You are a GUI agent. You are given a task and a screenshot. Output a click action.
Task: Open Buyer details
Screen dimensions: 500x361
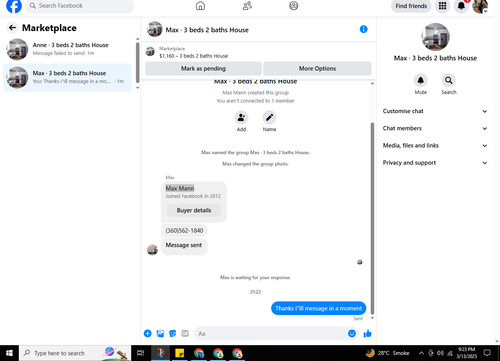coord(194,210)
